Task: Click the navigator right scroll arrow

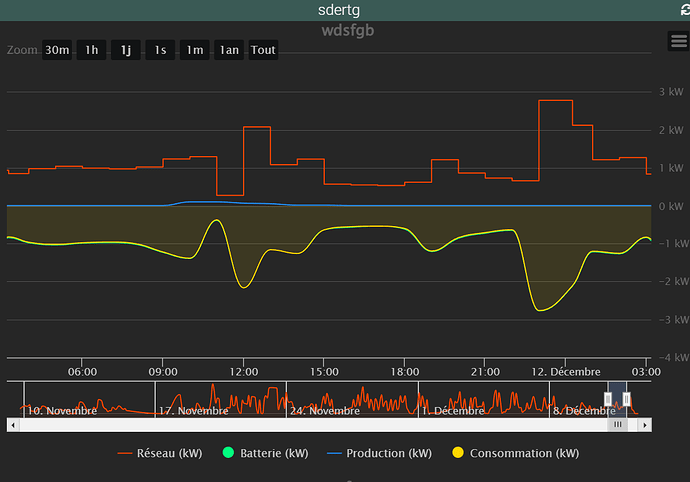Action: pyautogui.click(x=646, y=424)
